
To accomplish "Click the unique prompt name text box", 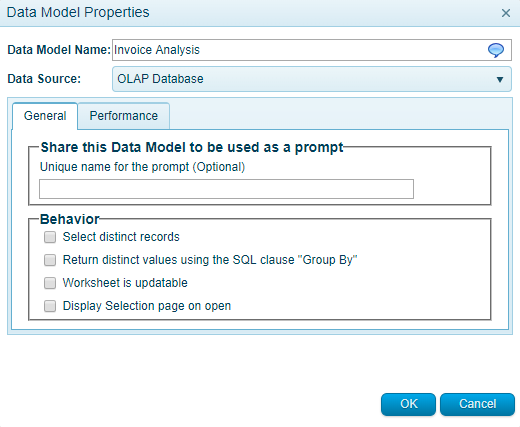I will click(226, 189).
